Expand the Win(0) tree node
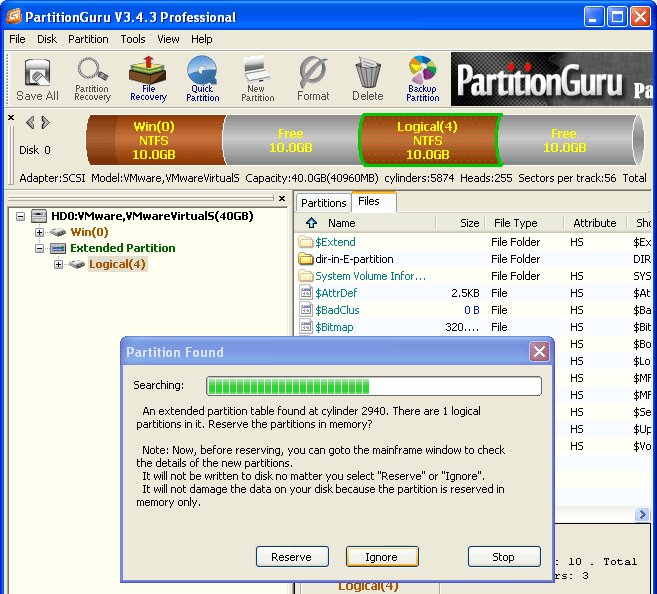Image resolution: width=657 pixels, height=594 pixels. tap(39, 232)
